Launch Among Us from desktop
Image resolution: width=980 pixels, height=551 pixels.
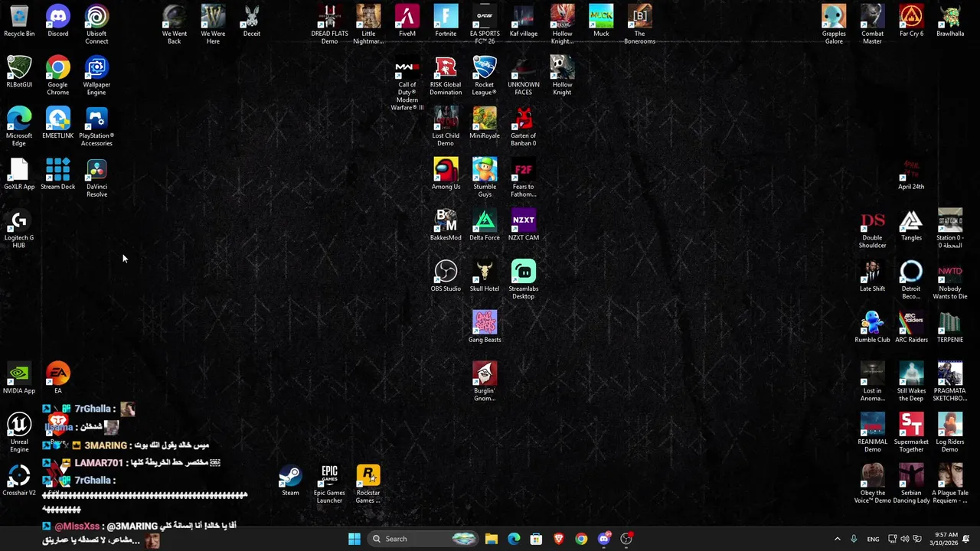(x=446, y=174)
